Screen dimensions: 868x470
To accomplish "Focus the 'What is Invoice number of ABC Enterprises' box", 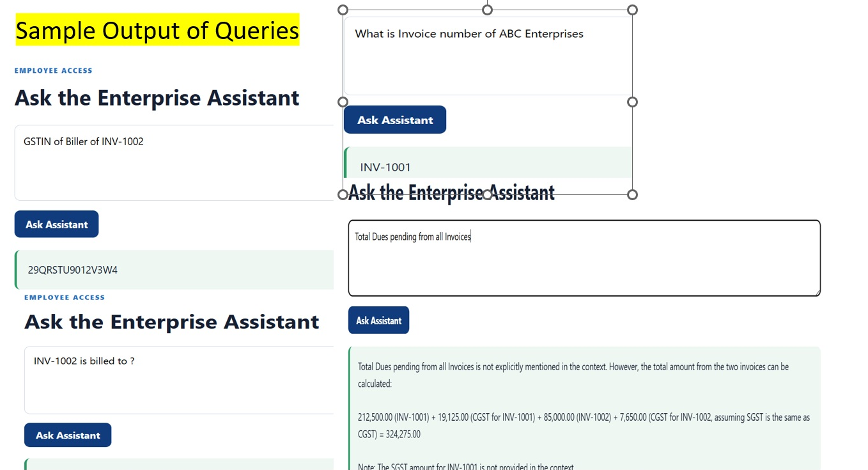I will point(488,56).
